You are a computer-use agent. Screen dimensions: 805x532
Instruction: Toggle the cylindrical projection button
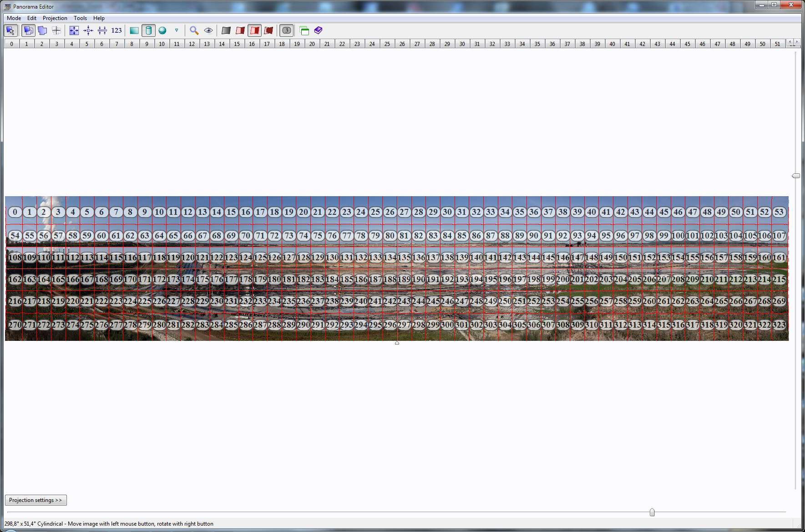pos(148,30)
